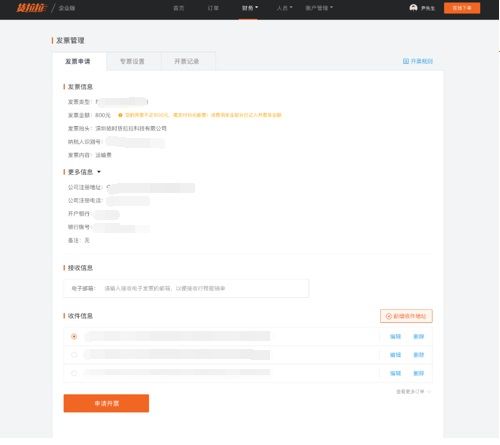Switch to the 专票设置 tab
Image resolution: width=500 pixels, height=445 pixels.
(132, 61)
